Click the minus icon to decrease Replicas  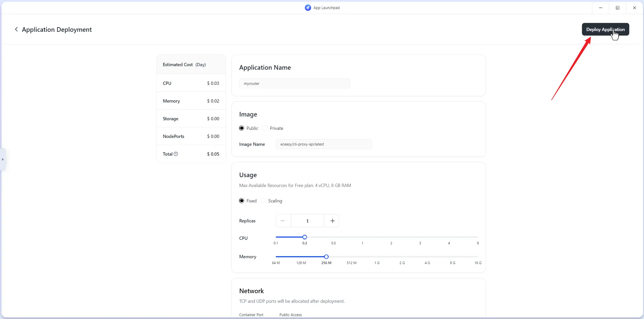(283, 220)
